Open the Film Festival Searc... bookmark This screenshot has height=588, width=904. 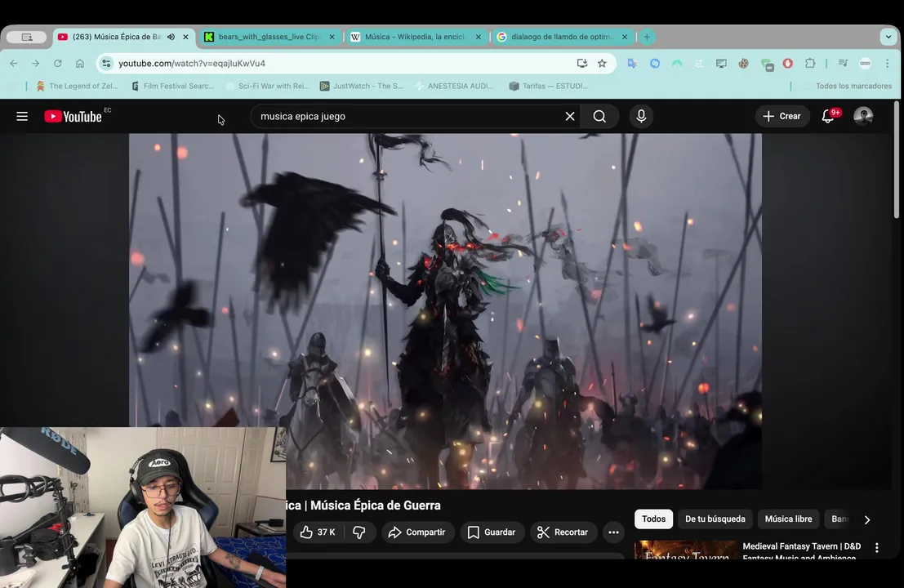173,86
